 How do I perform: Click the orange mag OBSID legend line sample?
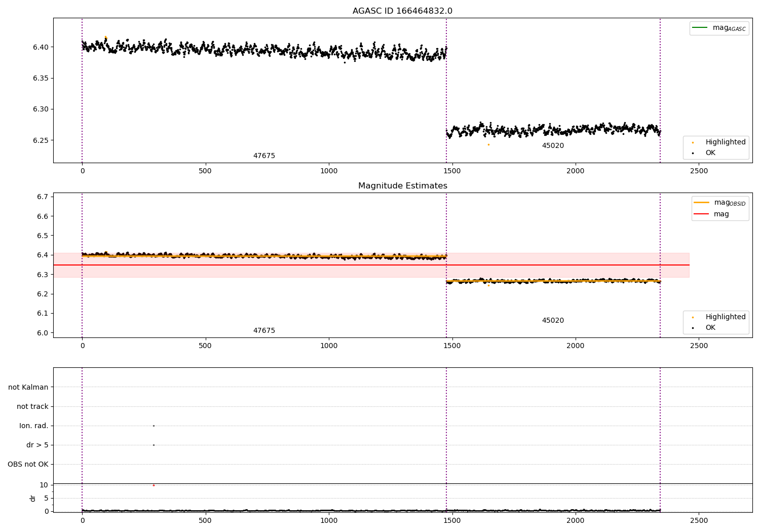pyautogui.click(x=701, y=202)
